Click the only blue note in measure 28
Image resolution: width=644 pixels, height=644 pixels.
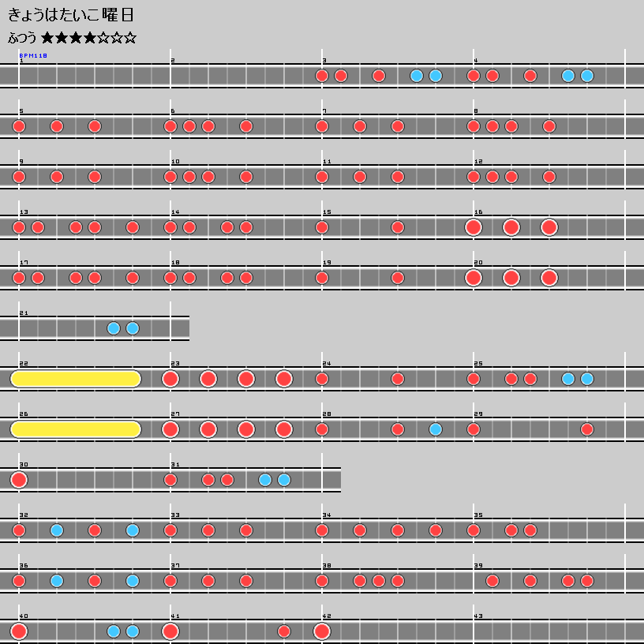coord(436,429)
